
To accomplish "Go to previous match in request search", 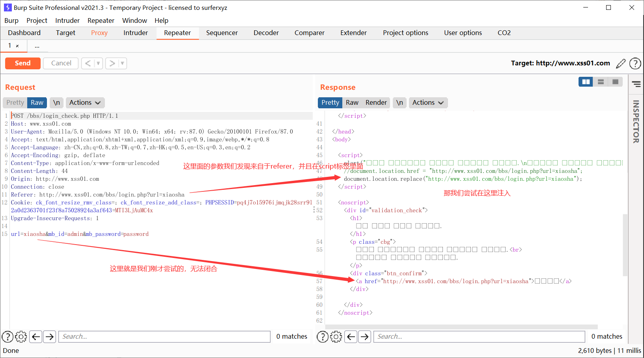I will (36, 337).
